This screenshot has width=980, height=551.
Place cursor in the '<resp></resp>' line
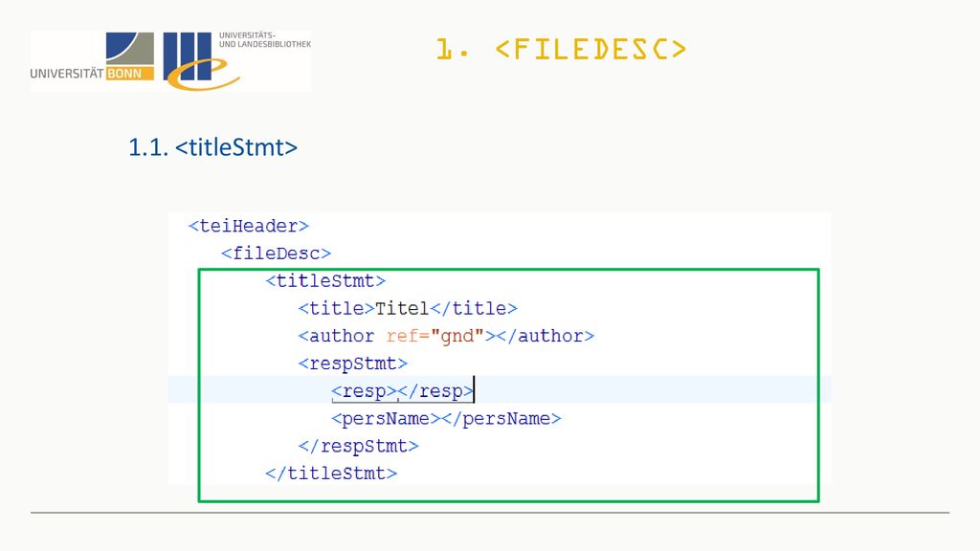coord(402,390)
